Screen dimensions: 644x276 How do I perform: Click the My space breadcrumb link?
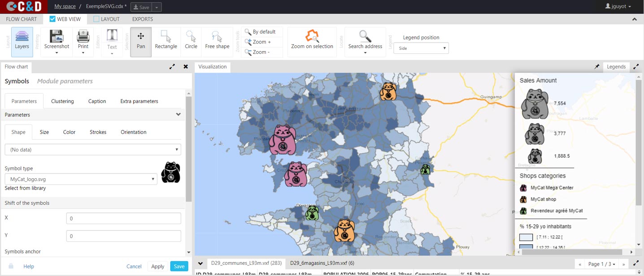coord(65,7)
